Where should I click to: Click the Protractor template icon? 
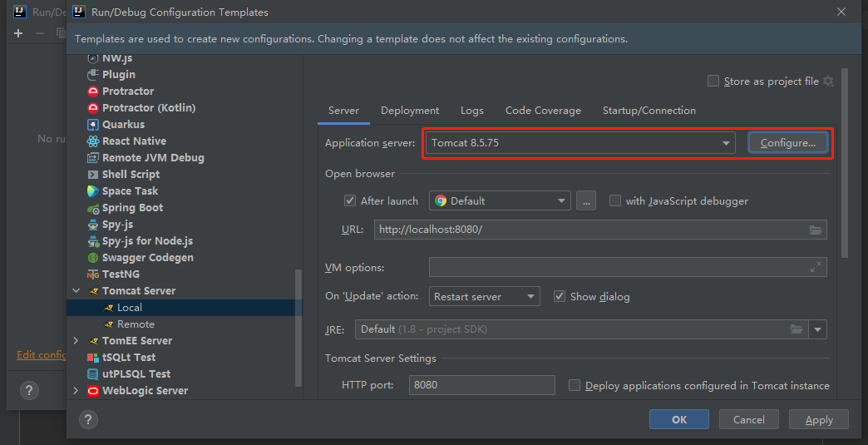pos(93,91)
